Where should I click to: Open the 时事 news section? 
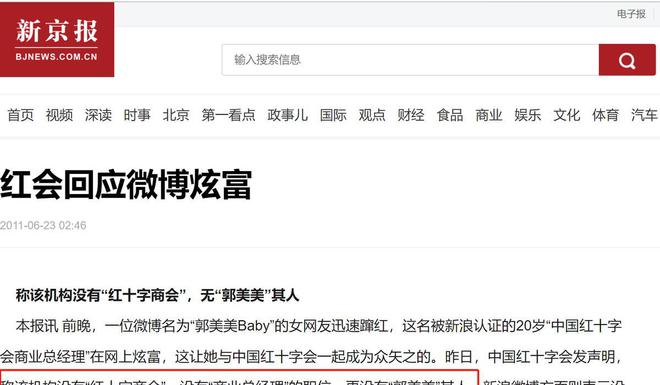pyautogui.click(x=137, y=114)
